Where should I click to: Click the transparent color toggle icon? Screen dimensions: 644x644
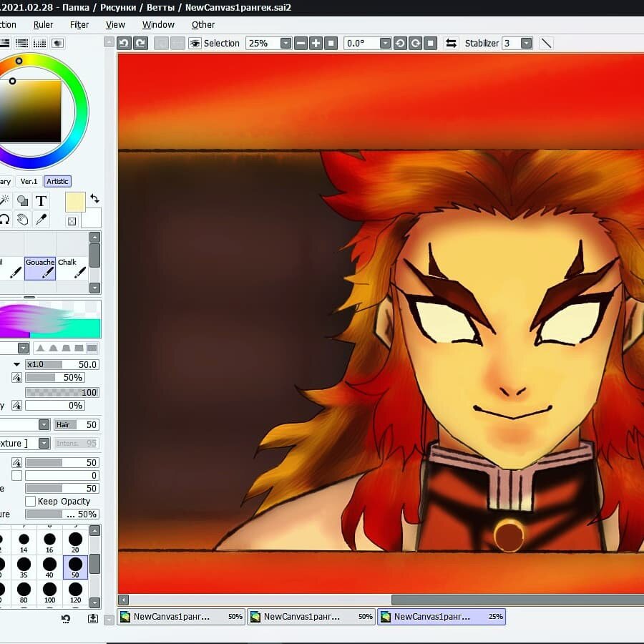click(72, 222)
